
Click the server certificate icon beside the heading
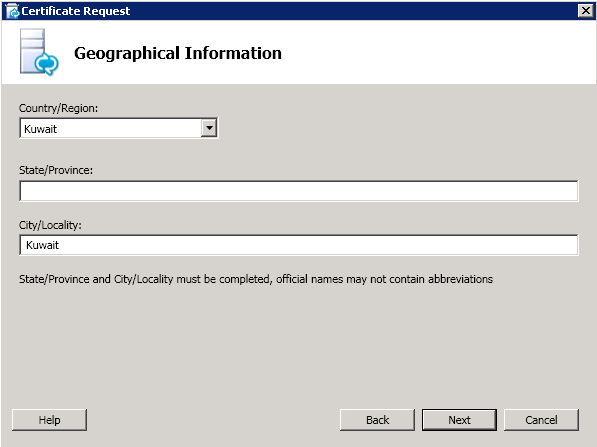(39, 52)
